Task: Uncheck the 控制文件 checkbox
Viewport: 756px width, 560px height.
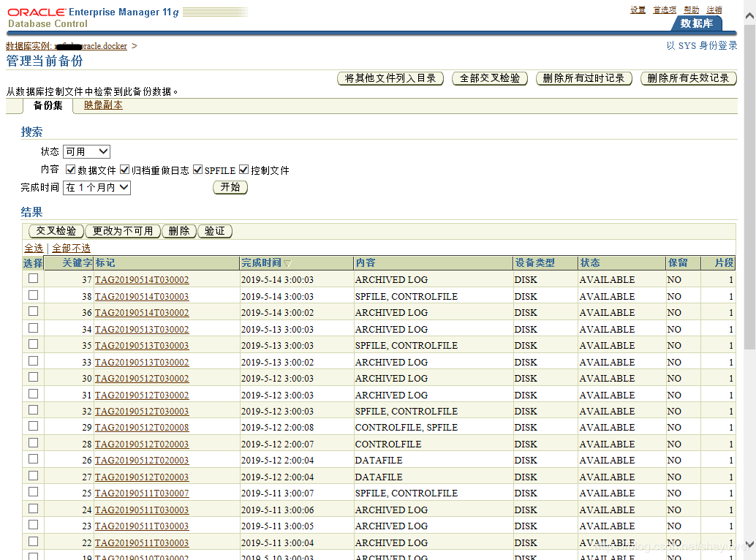Action: coord(244,170)
